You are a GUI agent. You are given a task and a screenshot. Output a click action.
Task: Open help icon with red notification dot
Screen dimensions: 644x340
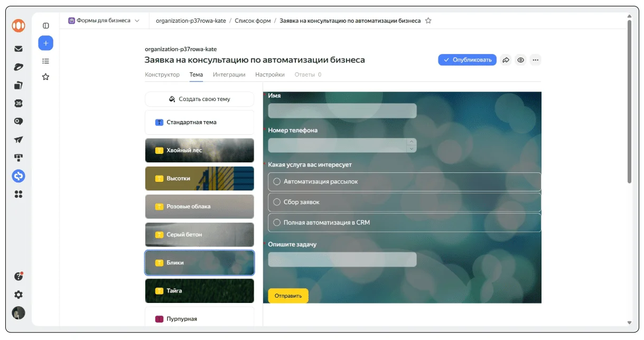click(18, 276)
